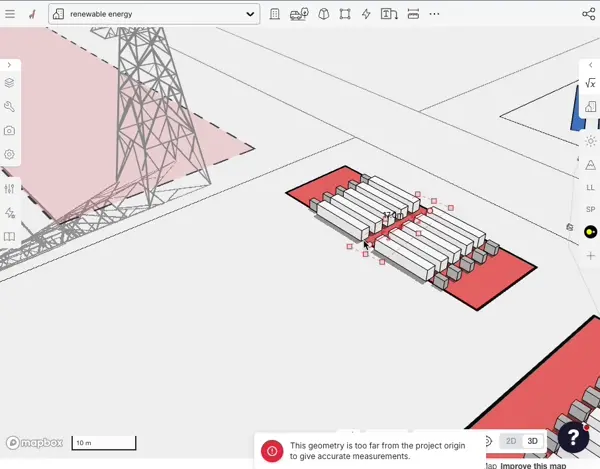Click the LL button in right sidebar
This screenshot has width=600, height=469.
590,187
